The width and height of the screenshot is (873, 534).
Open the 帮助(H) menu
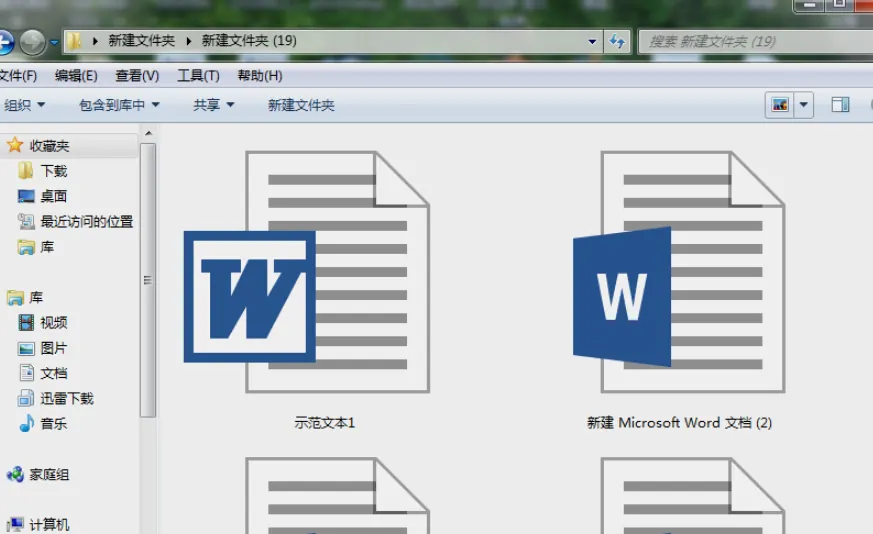260,76
